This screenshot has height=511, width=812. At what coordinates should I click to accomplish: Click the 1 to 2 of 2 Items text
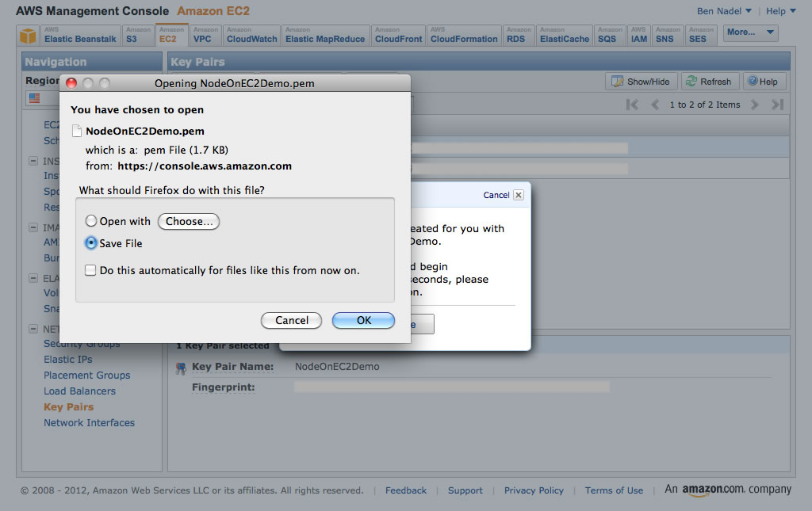coord(705,105)
